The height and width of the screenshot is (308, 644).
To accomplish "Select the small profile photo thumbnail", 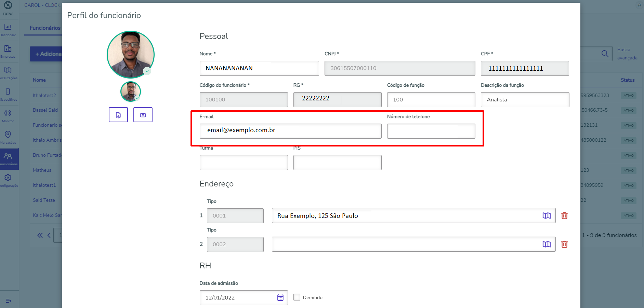I will coord(131,92).
